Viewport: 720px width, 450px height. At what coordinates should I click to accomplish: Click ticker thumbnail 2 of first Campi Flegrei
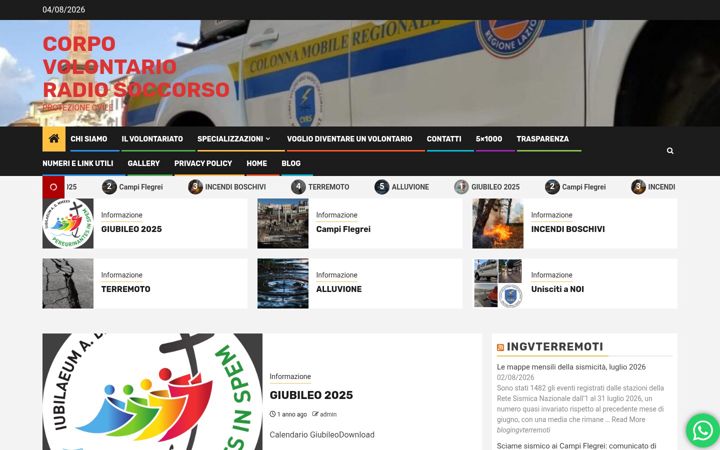[x=109, y=187]
